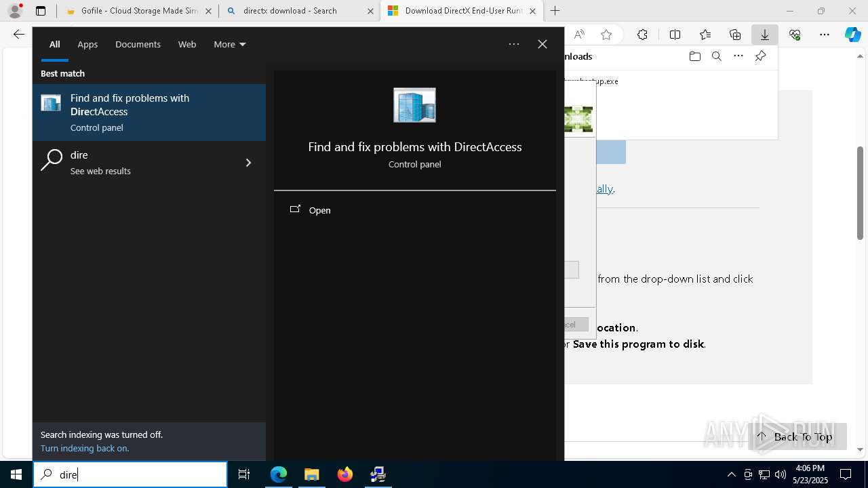Pin the Downloads panel
868x488 pixels.
click(x=760, y=56)
